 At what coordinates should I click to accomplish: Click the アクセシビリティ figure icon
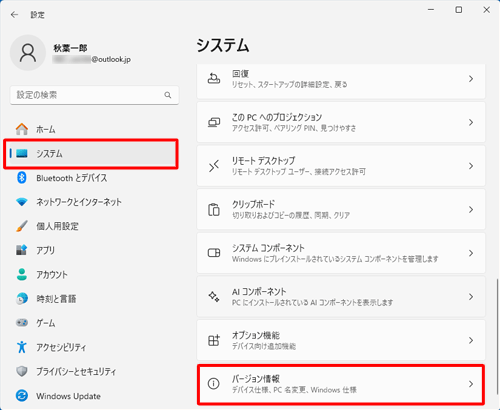(22, 347)
